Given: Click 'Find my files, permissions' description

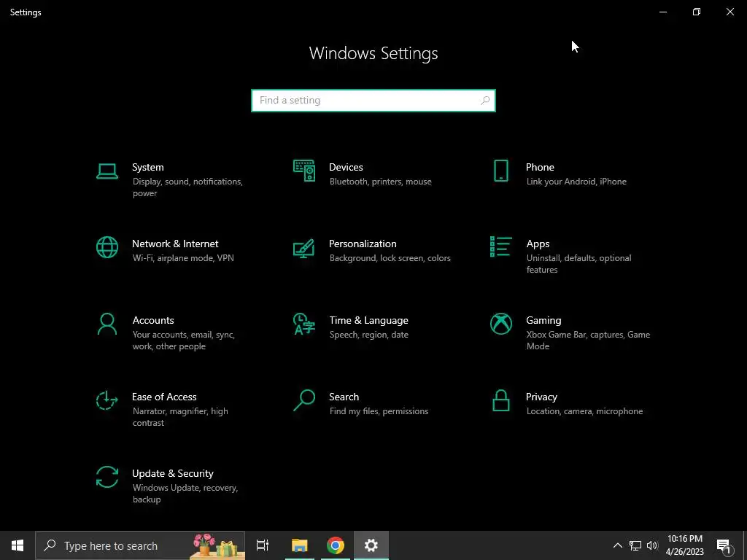Looking at the screenshot, I should click(379, 411).
